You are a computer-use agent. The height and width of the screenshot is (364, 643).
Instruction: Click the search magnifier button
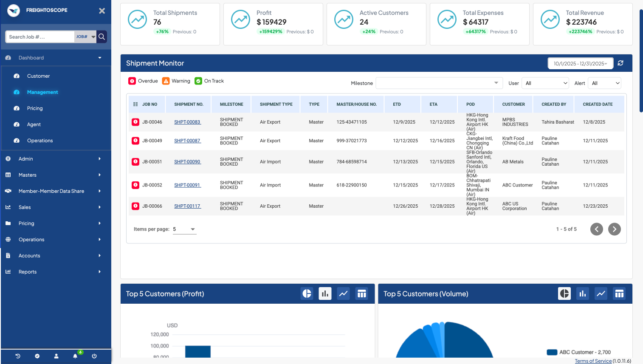[102, 37]
